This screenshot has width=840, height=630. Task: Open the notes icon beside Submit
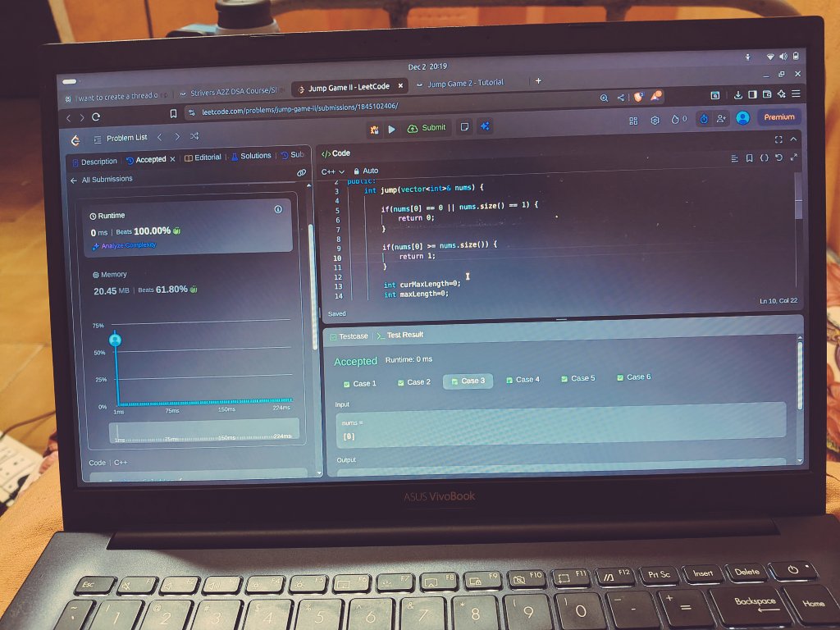pos(464,126)
